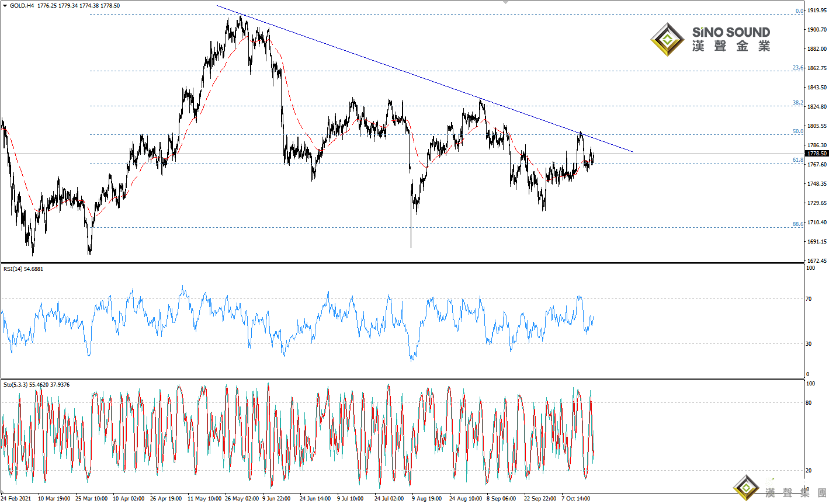Click the 26 May 02:00 time axis label
Screen dimensions: 829x504
click(x=241, y=499)
